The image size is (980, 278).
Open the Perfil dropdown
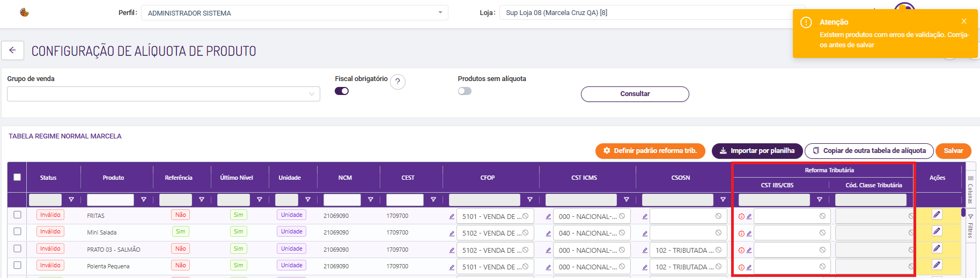[294, 13]
